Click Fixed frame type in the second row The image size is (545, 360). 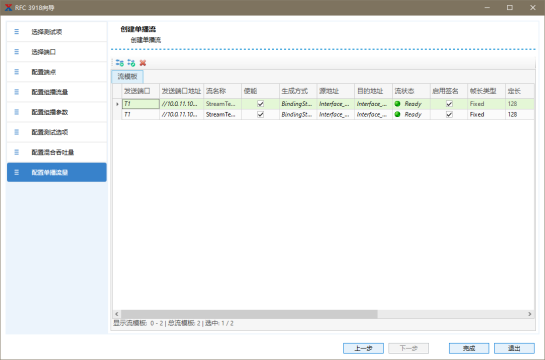coord(486,115)
